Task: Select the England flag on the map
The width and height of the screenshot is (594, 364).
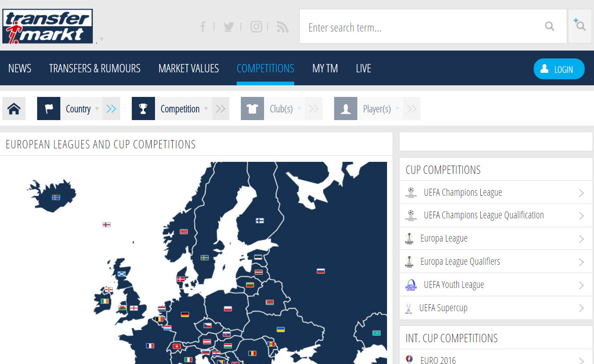Action: [x=134, y=308]
